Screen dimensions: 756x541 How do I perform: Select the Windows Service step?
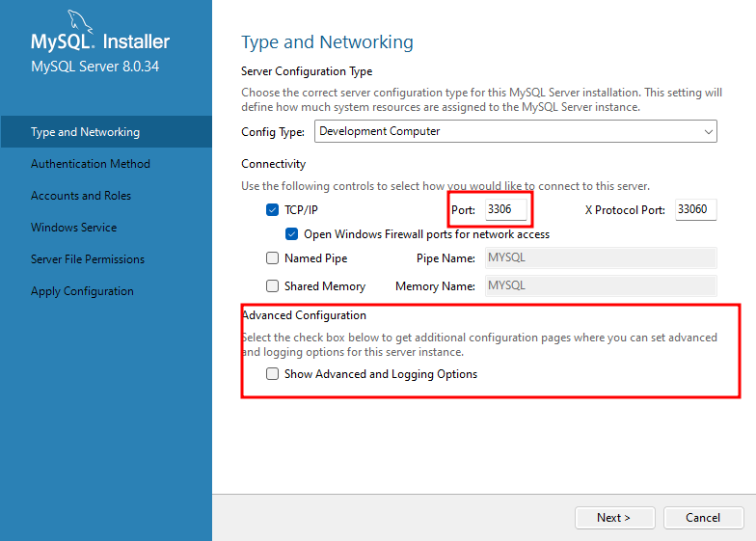pos(73,228)
